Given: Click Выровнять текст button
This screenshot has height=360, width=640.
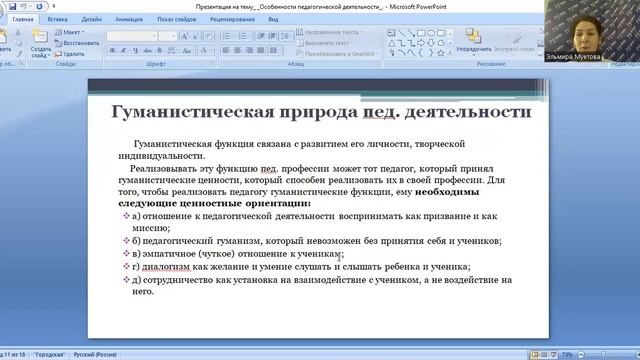Looking at the screenshot, I should pyautogui.click(x=325, y=43).
